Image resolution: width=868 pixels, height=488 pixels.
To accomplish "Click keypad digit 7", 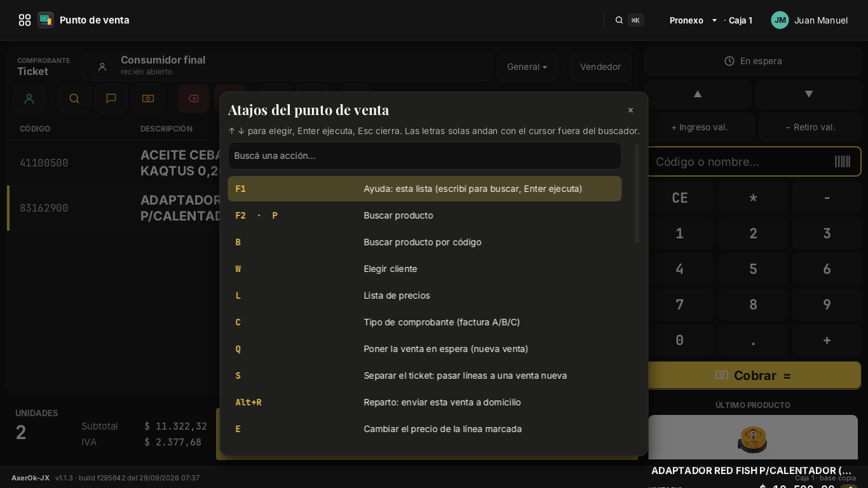I will 680,304.
